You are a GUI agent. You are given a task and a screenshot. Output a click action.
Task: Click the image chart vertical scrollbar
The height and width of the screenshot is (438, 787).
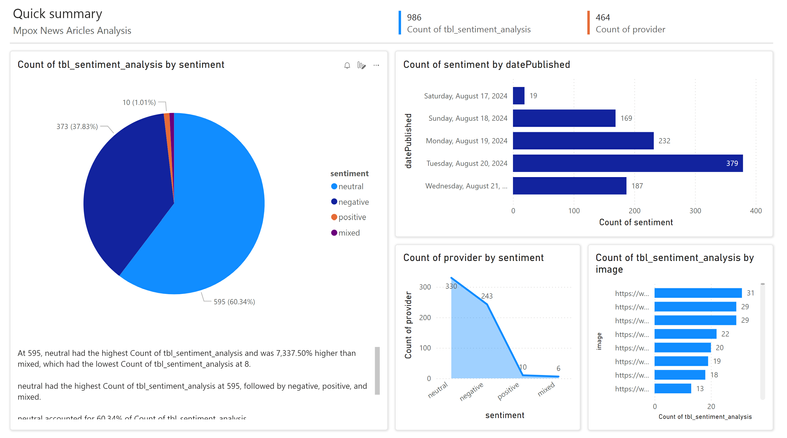point(762,341)
